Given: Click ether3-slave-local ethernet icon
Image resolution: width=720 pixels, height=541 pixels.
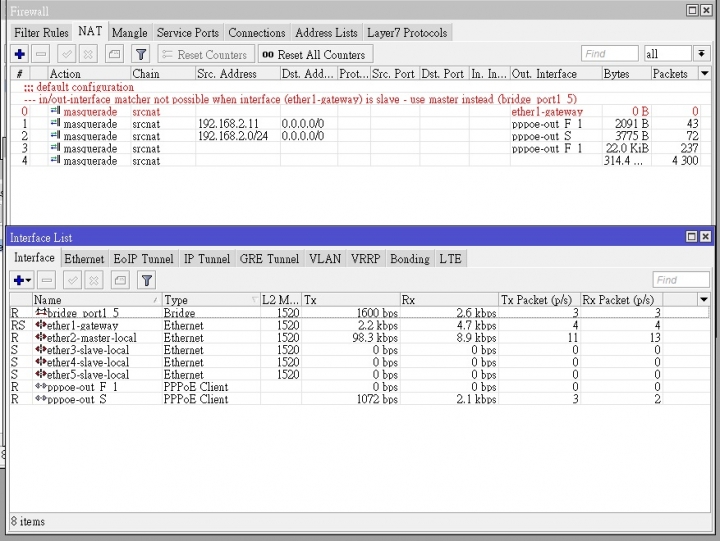Looking at the screenshot, I should 41,349.
